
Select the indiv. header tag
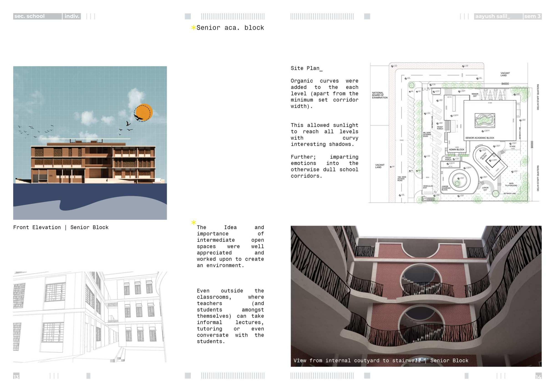pos(71,16)
